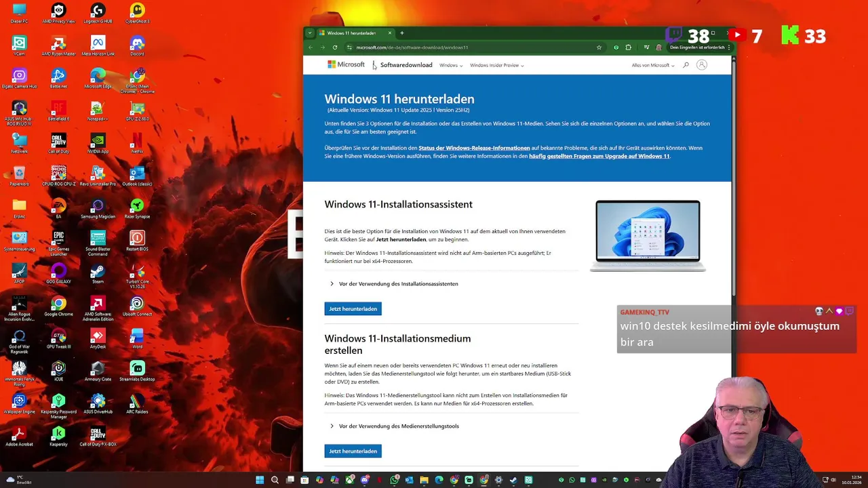
Task: Select Papierkorb recycle bin icon
Action: (19, 176)
